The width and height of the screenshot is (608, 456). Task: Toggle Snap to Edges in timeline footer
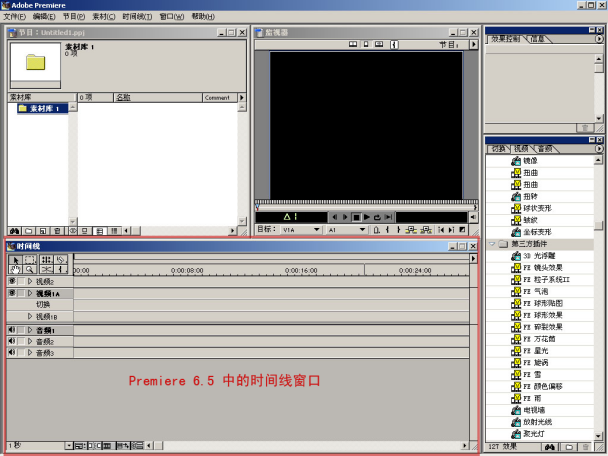(94, 446)
